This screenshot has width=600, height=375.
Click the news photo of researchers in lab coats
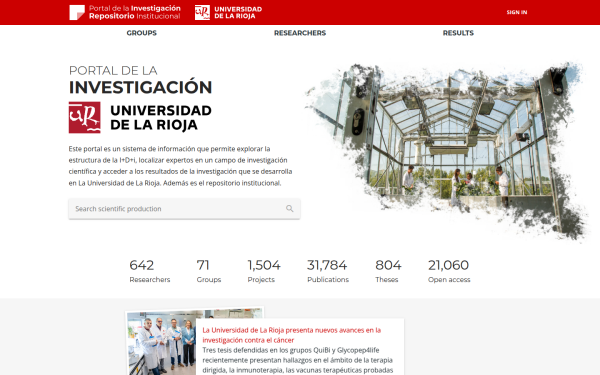[x=161, y=342]
